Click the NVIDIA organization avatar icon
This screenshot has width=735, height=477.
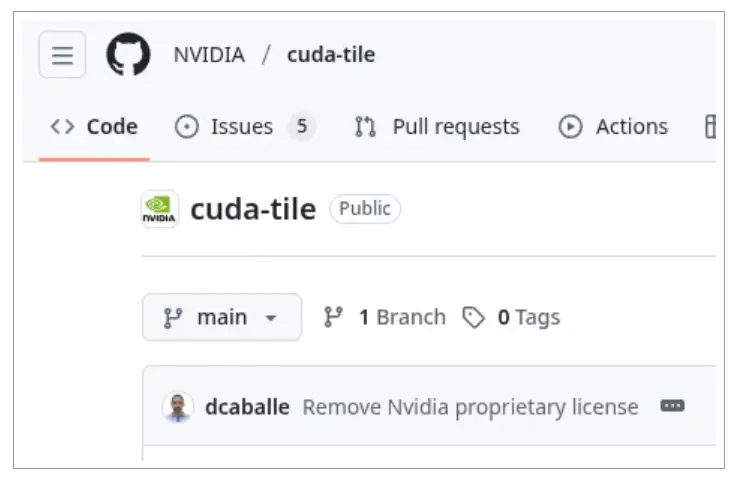click(160, 209)
